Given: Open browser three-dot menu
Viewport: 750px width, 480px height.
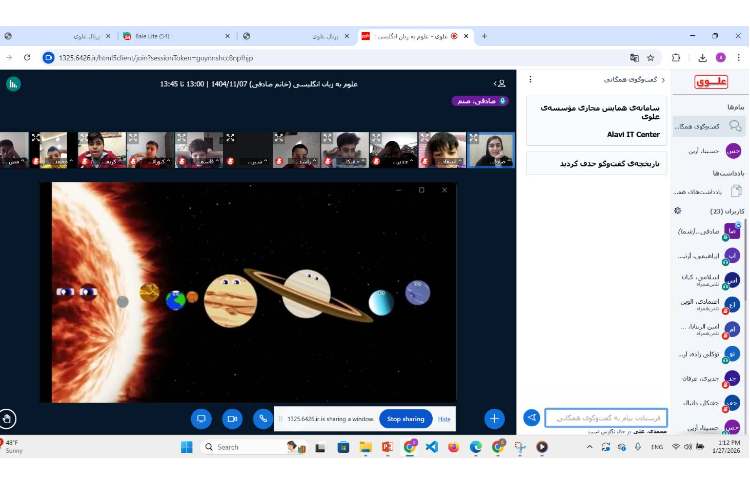Looking at the screenshot, I should point(739,58).
